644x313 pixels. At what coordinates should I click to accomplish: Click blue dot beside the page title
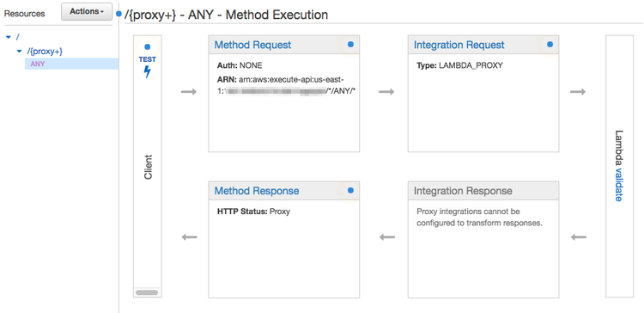pyautogui.click(x=119, y=15)
